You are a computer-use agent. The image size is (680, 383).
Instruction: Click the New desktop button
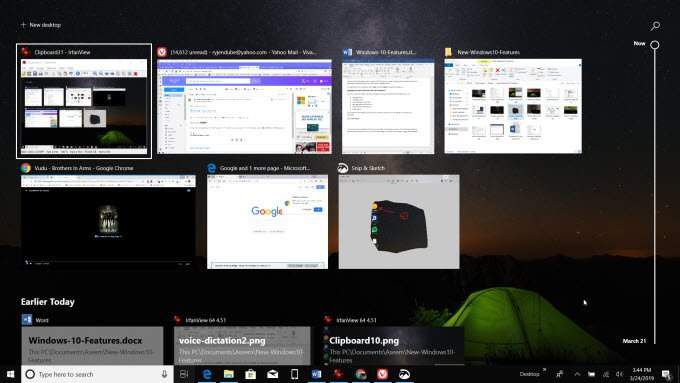[x=40, y=25]
